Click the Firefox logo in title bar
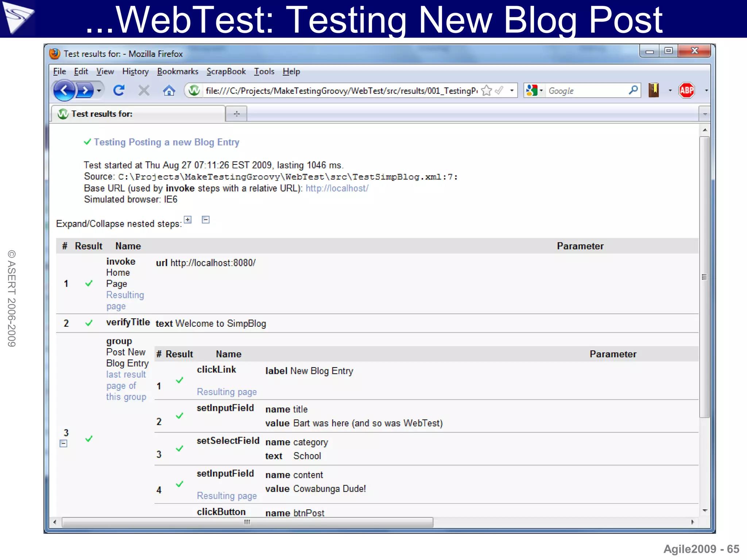747x560 pixels. tap(55, 54)
